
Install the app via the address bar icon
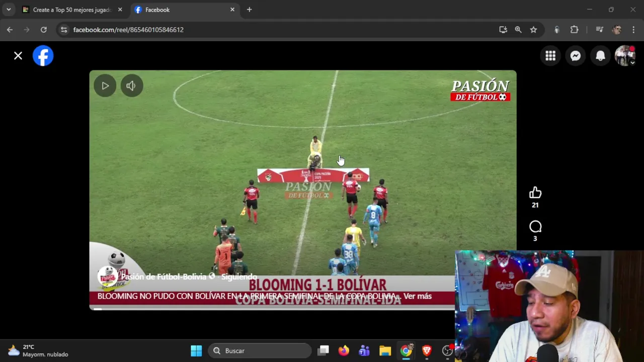[503, 30]
